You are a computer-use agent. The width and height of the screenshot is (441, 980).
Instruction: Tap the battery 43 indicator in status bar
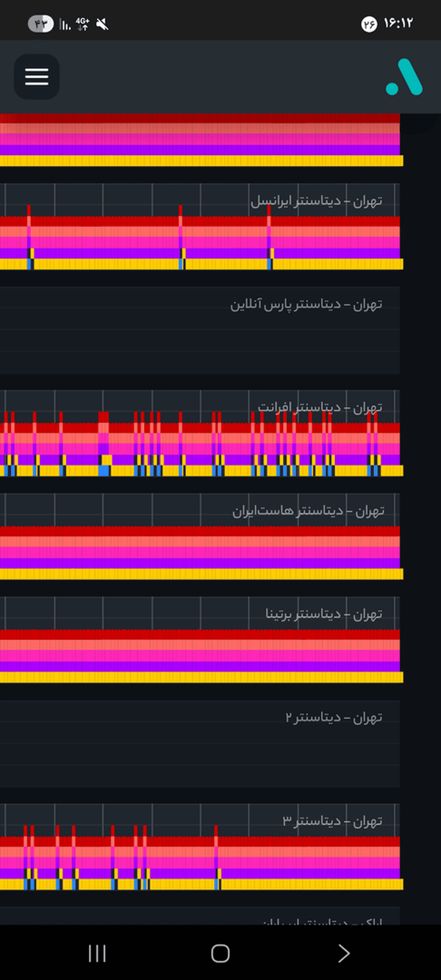point(40,24)
